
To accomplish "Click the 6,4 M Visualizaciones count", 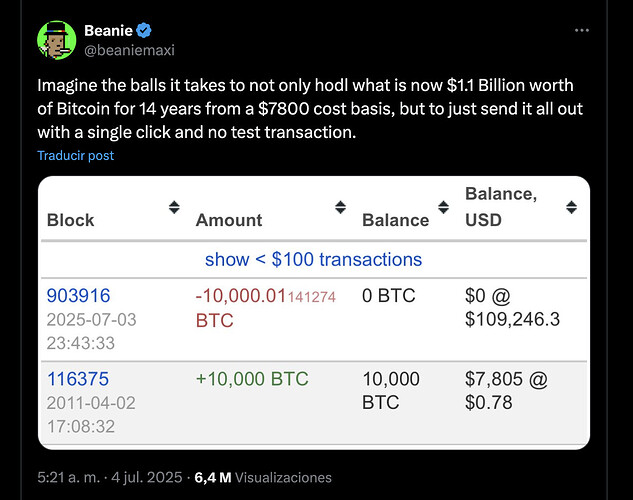I will (263, 477).
